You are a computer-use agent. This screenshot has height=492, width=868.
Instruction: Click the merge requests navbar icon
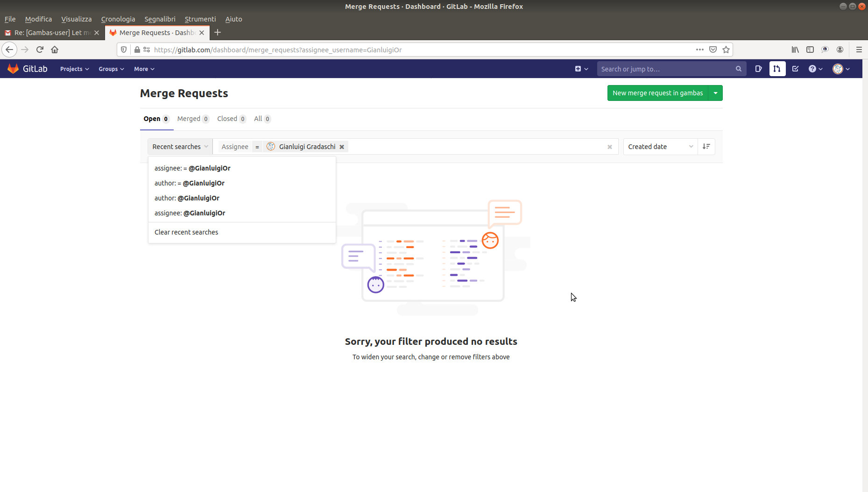(x=777, y=69)
